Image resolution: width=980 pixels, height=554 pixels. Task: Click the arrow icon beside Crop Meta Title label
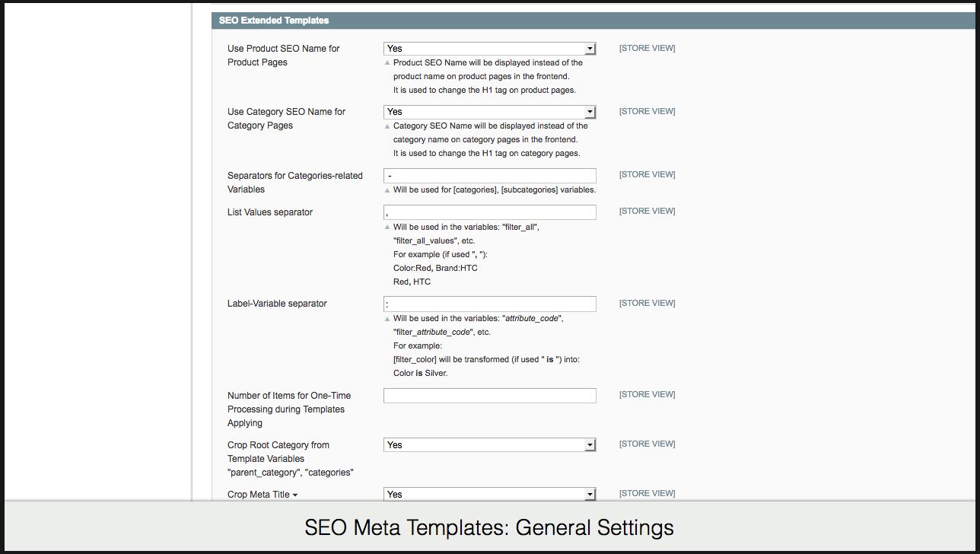tap(295, 495)
